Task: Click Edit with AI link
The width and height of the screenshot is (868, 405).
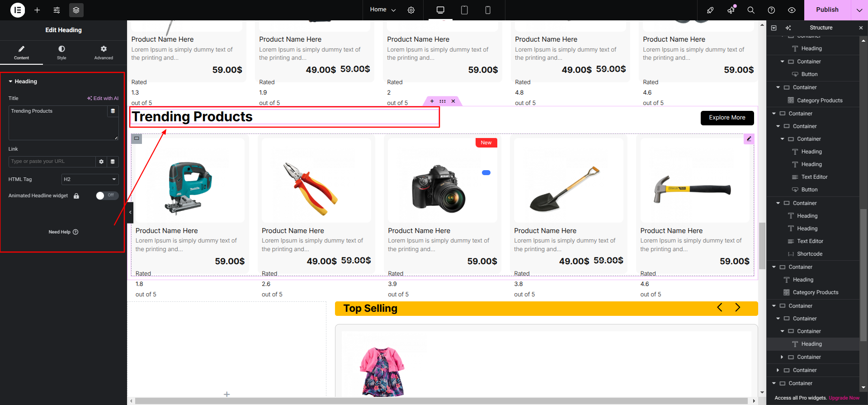Action: tap(103, 98)
